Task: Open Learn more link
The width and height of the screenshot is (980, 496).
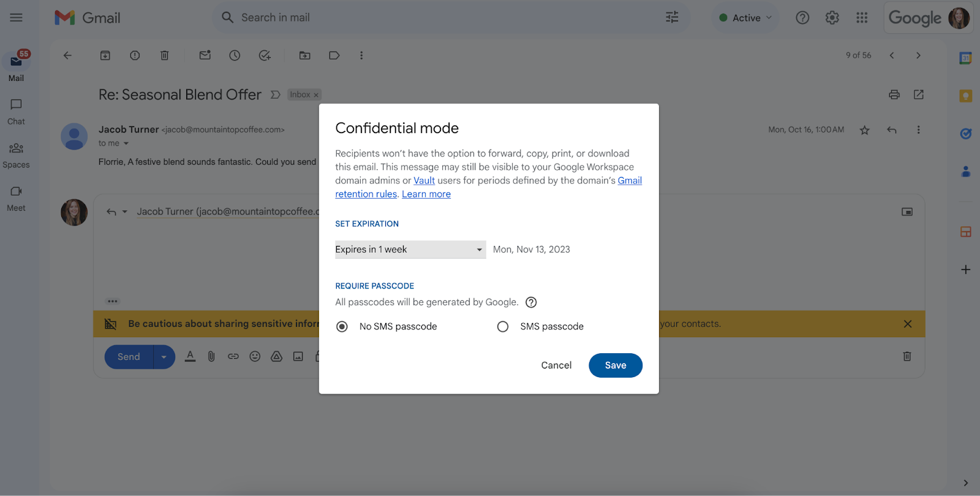Action: point(426,194)
